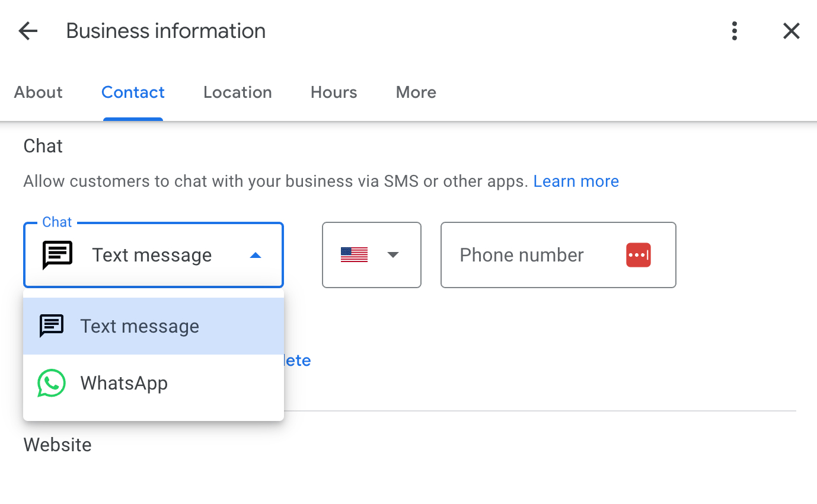The width and height of the screenshot is (817, 504).
Task: Open the three-dot overflow menu
Action: point(734,30)
